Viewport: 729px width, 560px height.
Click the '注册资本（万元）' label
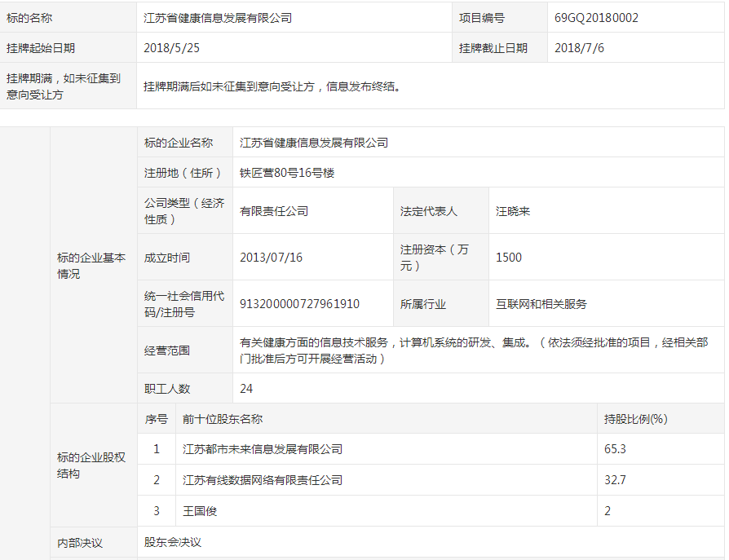pyautogui.click(x=435, y=258)
